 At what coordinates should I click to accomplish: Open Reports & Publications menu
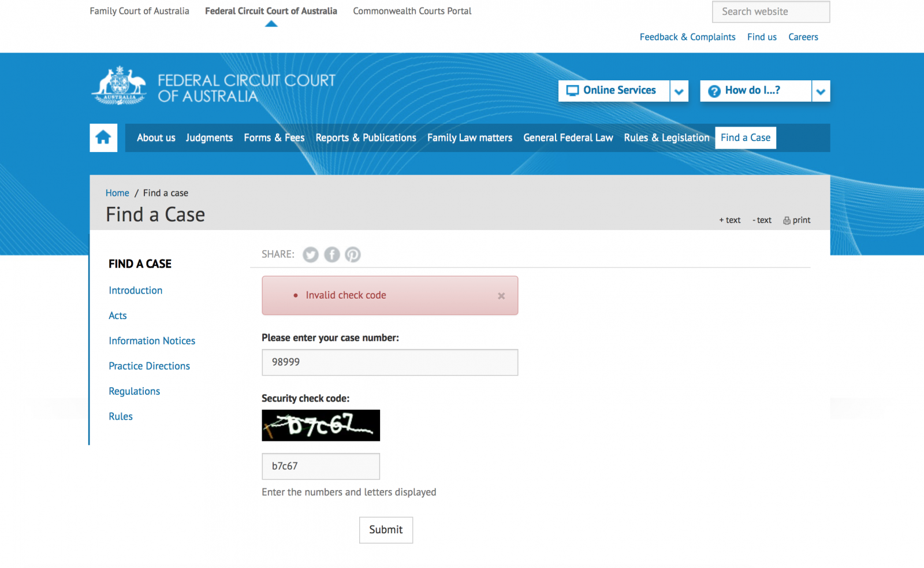(x=366, y=138)
